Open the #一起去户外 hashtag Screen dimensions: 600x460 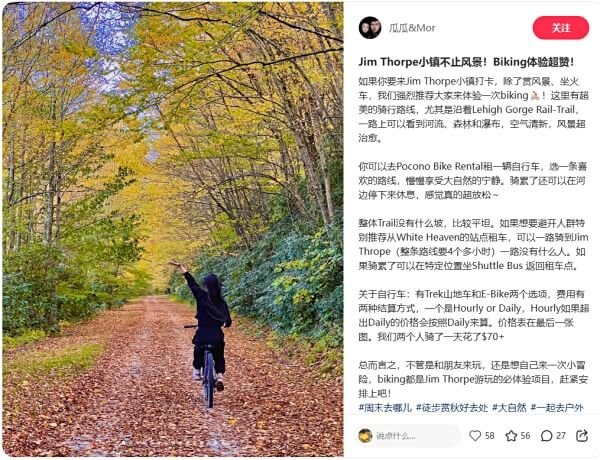coord(557,408)
